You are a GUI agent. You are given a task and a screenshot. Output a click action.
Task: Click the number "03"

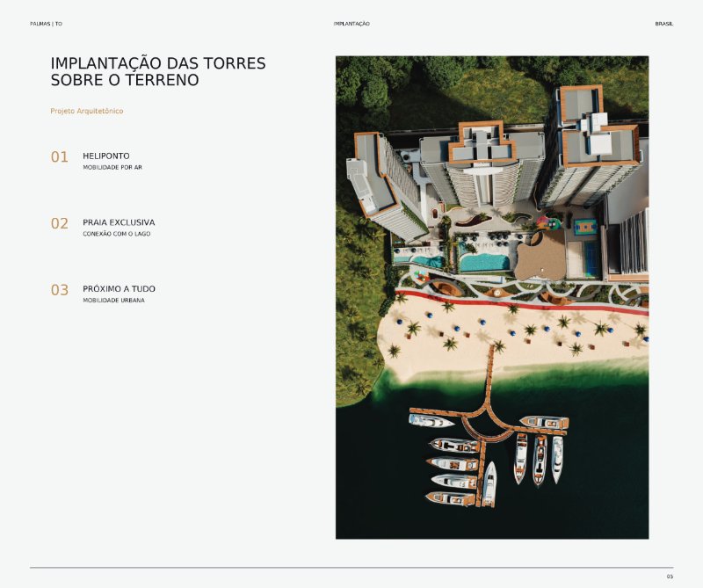pos(60,290)
